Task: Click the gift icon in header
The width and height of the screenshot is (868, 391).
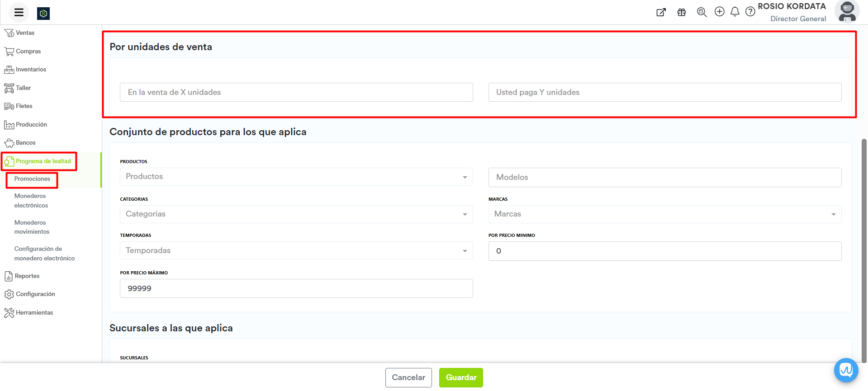Action: point(681,12)
